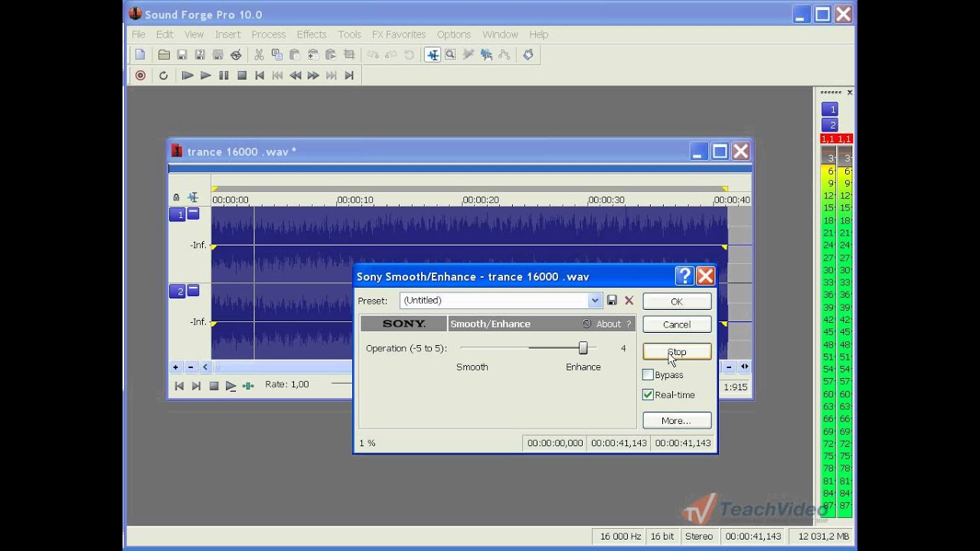Enable the Bypass checkbox
The height and width of the screenshot is (551, 980).
coord(648,375)
